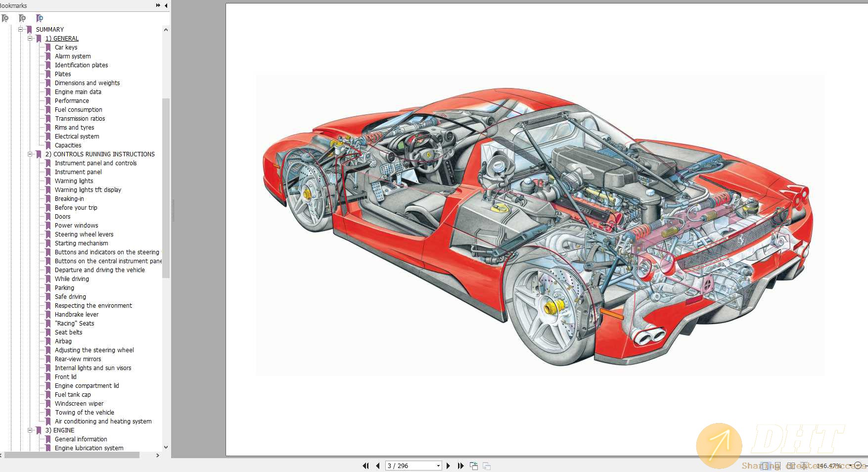868x472 pixels.
Task: Open the Starting mechanism bookmark
Action: tap(81, 243)
